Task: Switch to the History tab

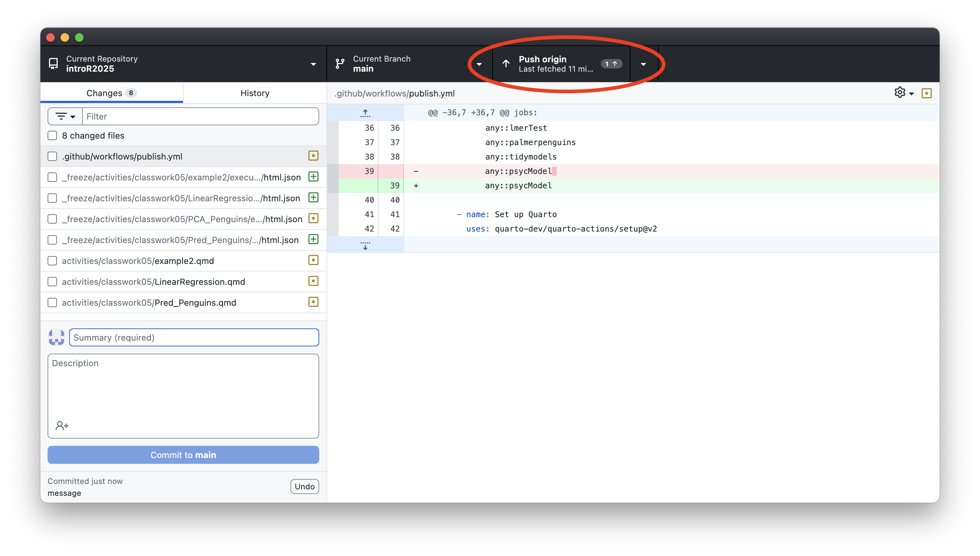Action: (255, 93)
